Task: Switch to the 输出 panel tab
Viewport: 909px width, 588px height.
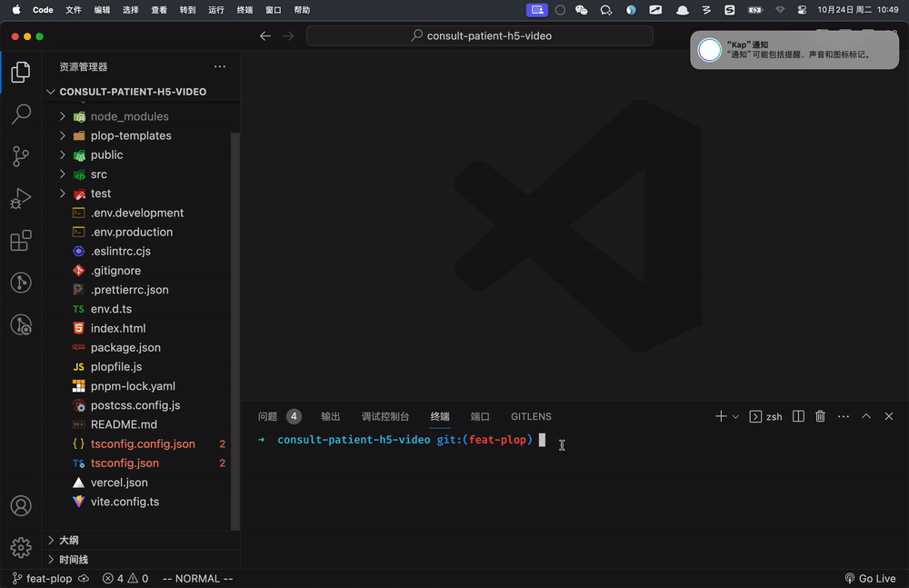Action: click(330, 416)
